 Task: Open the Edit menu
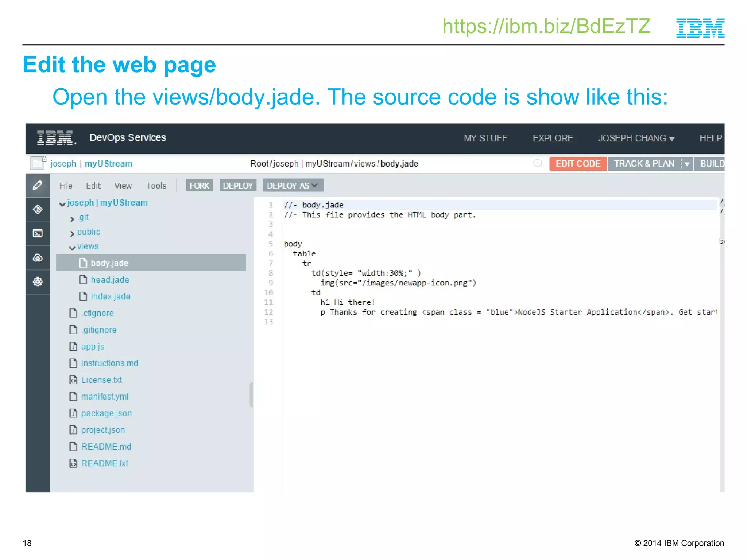point(93,186)
